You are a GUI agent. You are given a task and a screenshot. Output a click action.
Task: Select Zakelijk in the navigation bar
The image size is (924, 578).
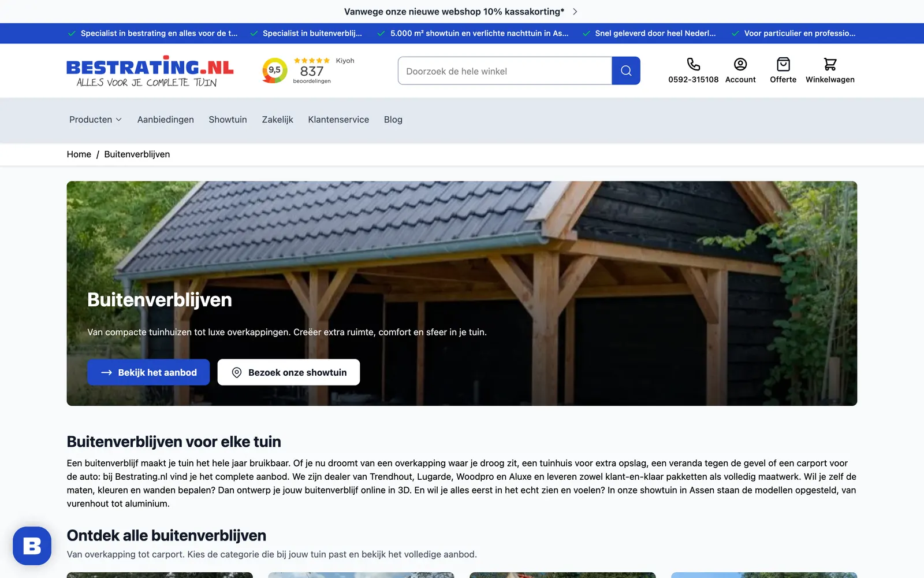point(278,120)
